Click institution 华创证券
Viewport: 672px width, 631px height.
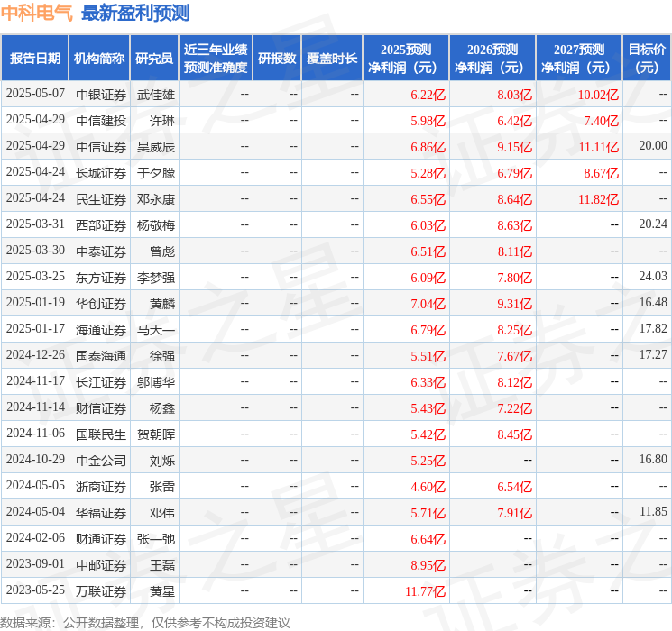pyautogui.click(x=101, y=304)
